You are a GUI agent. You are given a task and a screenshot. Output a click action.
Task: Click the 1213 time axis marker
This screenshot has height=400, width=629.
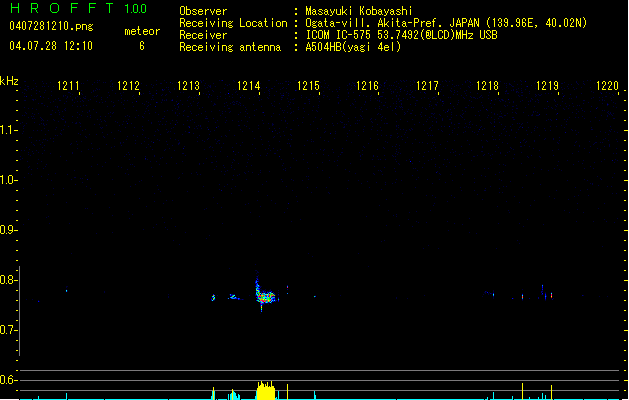coord(188,86)
